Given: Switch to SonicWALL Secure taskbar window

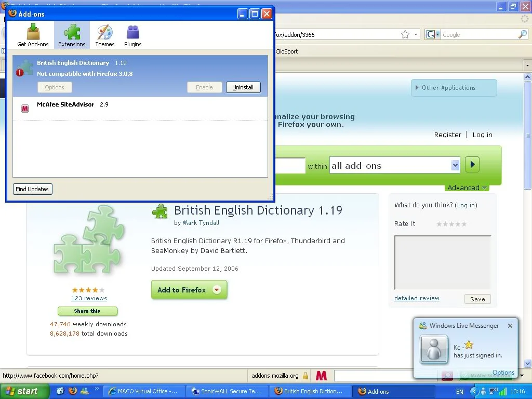Looking at the screenshot, I should click(x=227, y=391).
